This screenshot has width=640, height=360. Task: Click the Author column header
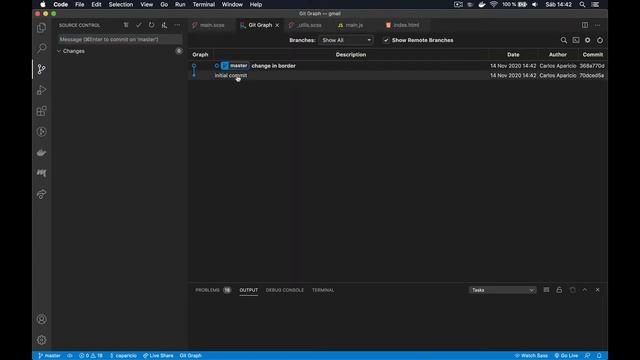558,55
